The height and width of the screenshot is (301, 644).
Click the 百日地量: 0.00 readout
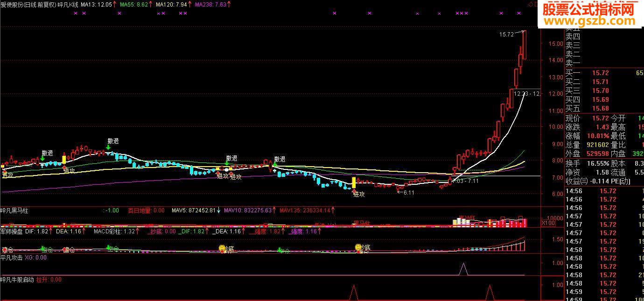coord(146,210)
